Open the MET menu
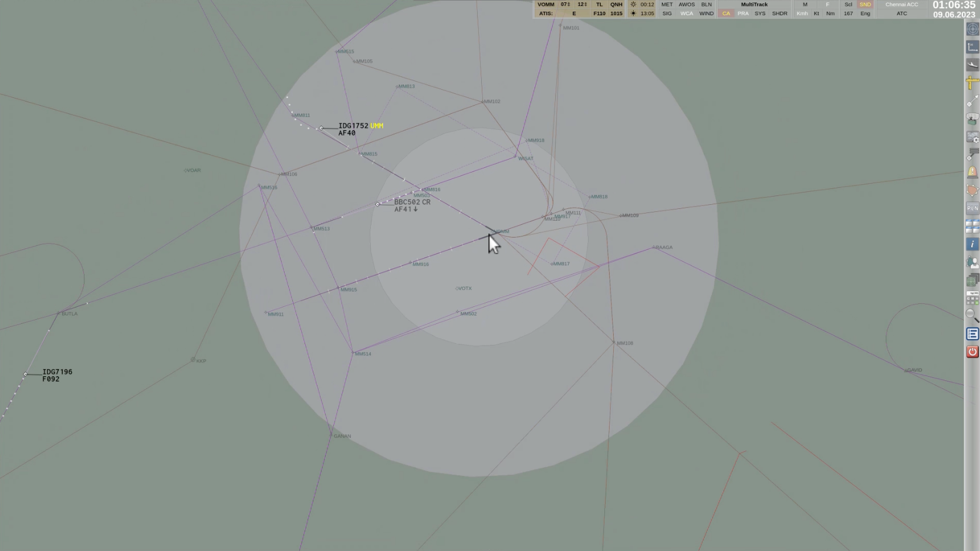Viewport: 980px width, 551px height. point(667,5)
